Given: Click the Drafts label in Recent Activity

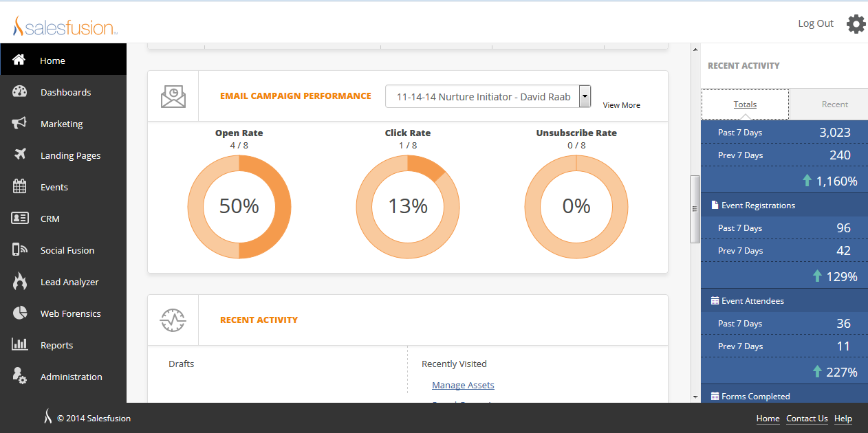Looking at the screenshot, I should pos(182,364).
